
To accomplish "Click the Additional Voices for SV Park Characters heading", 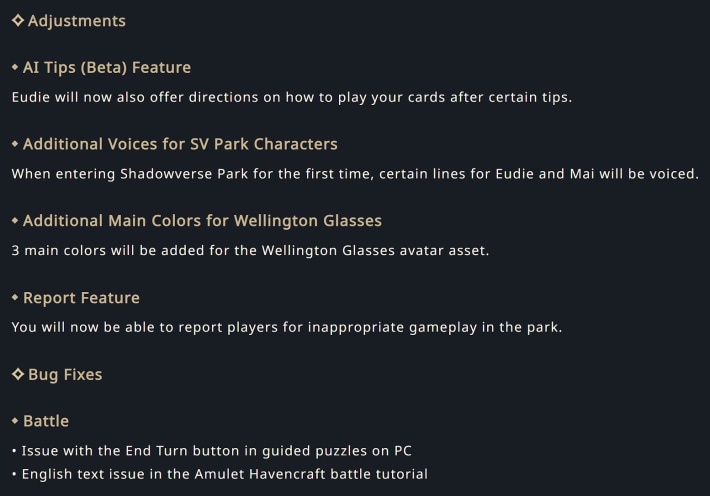I will pos(180,144).
